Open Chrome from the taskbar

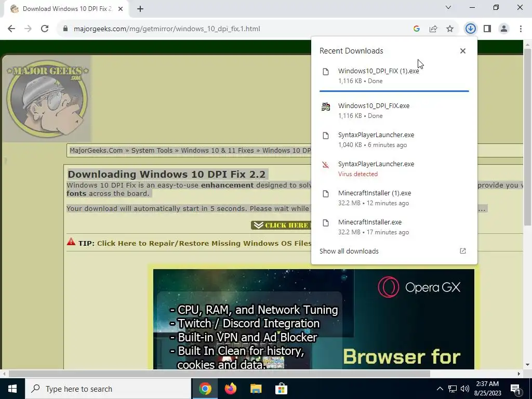(205, 389)
